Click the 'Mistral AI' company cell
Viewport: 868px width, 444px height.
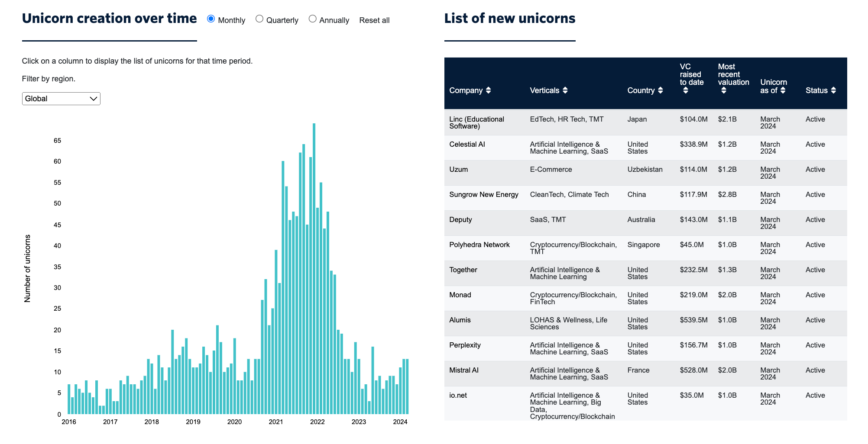tap(463, 370)
